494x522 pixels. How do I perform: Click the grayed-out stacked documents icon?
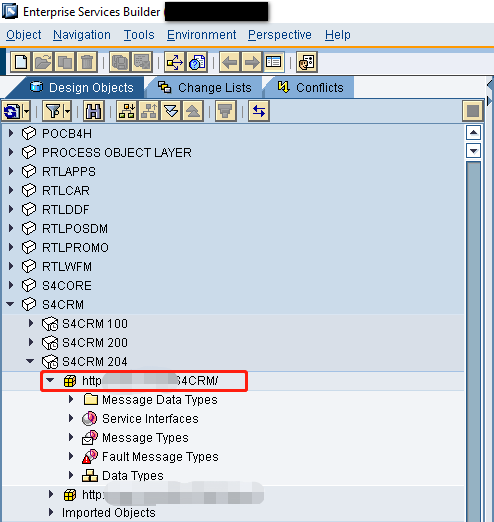coord(120,62)
